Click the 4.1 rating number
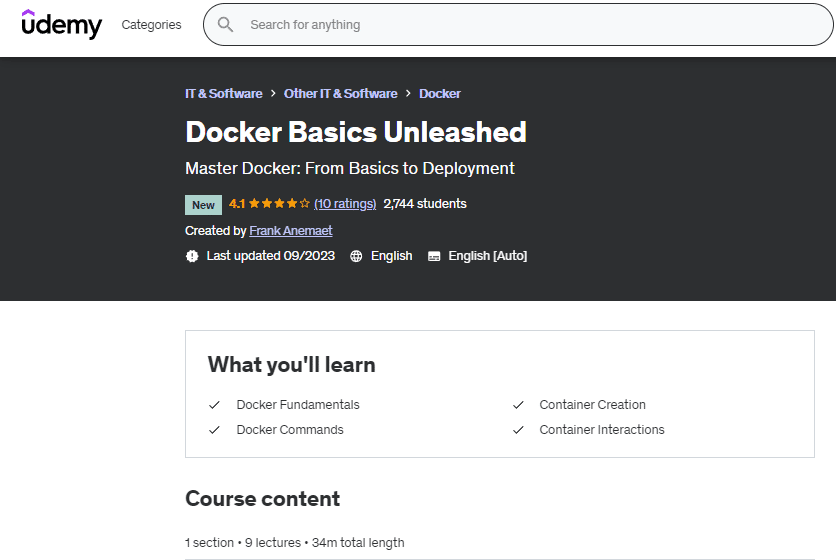This screenshot has width=836, height=560. pos(237,204)
